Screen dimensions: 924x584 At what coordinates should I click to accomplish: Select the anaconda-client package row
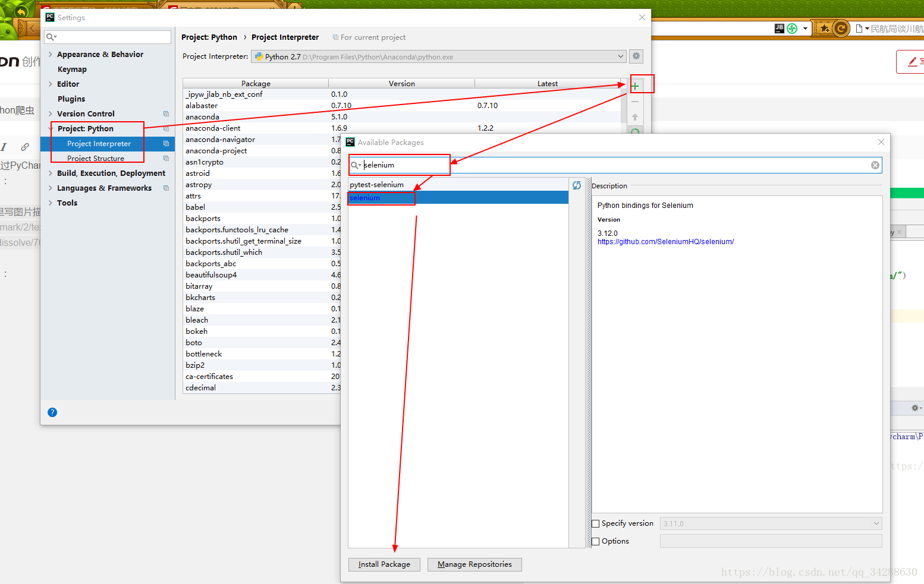point(402,128)
